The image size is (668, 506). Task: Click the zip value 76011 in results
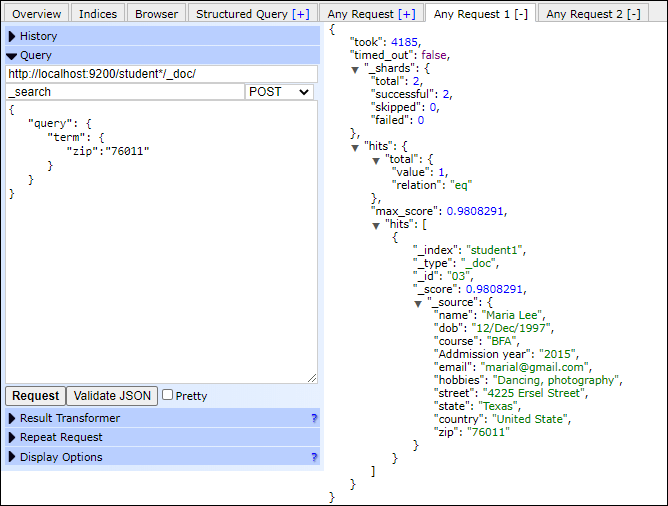click(488, 432)
